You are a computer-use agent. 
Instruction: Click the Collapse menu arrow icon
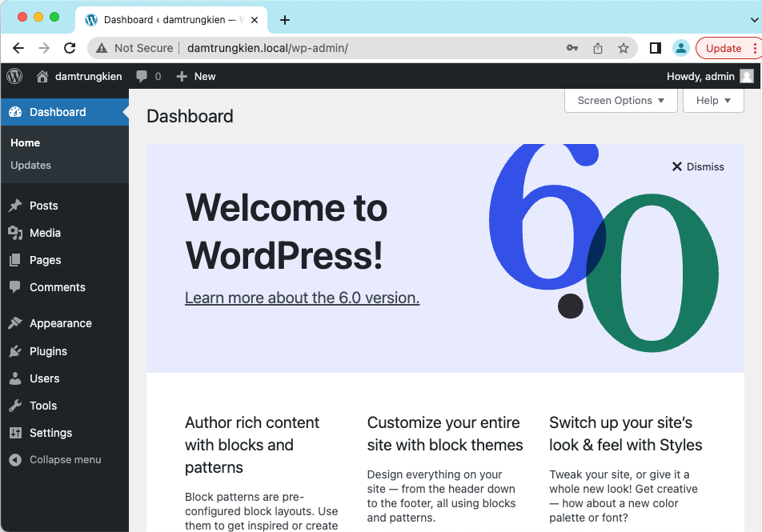click(15, 460)
